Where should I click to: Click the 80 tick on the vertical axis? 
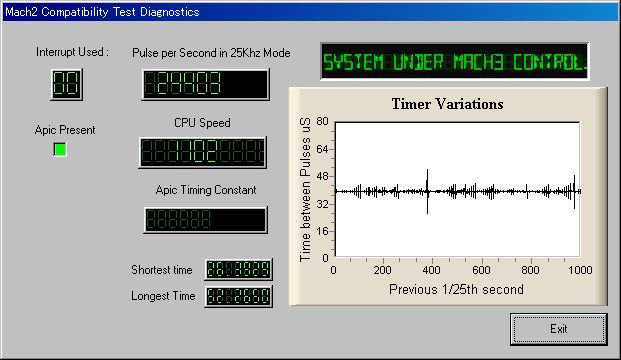tap(322, 121)
